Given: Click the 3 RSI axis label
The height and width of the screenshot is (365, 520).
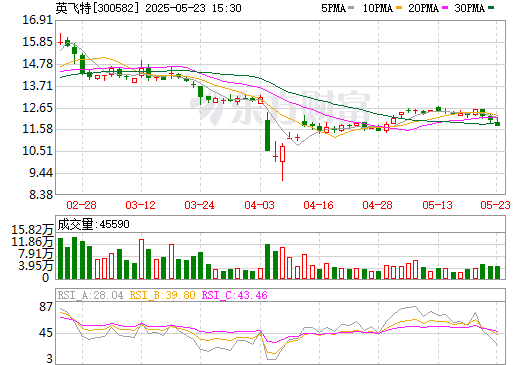Looking at the screenshot, I should coord(49,359).
